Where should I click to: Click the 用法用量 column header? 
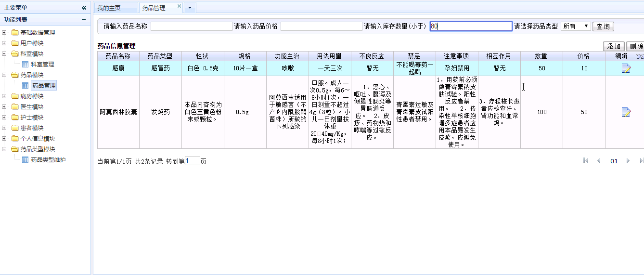tap(330, 56)
